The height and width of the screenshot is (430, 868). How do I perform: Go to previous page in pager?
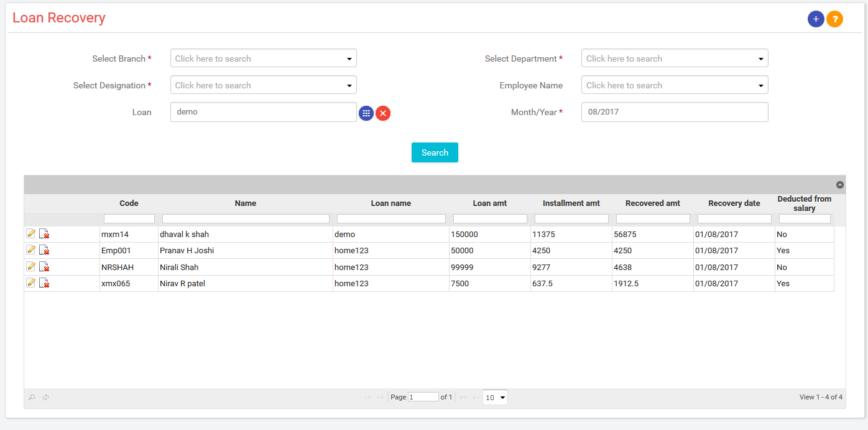point(379,397)
